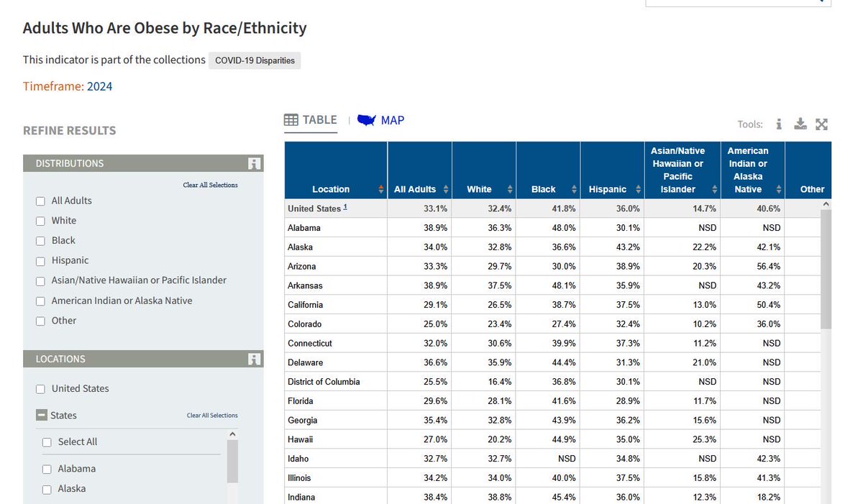Image resolution: width=863 pixels, height=504 pixels.
Task: Download the table data icon
Action: click(800, 124)
